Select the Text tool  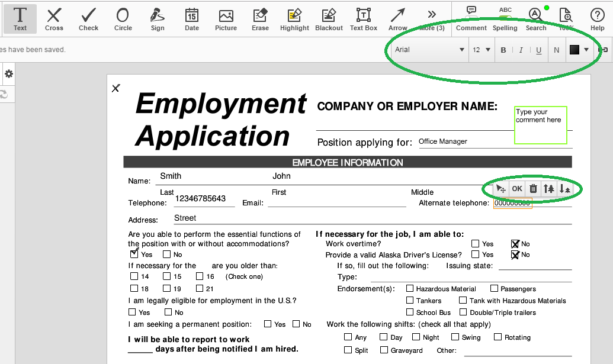point(20,19)
